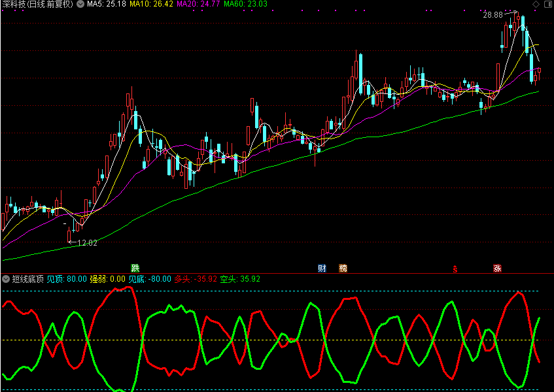
Task: Click the 见顶: 80.00 indicator value
Action: tap(66, 279)
